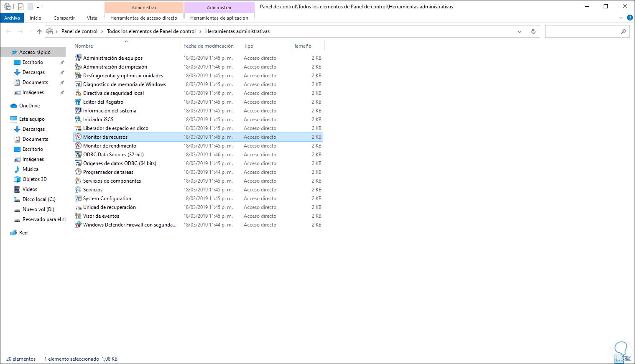The width and height of the screenshot is (635, 364).
Task: Select the Desfragmentar y optimizar unidades icon
Action: pos(78,76)
